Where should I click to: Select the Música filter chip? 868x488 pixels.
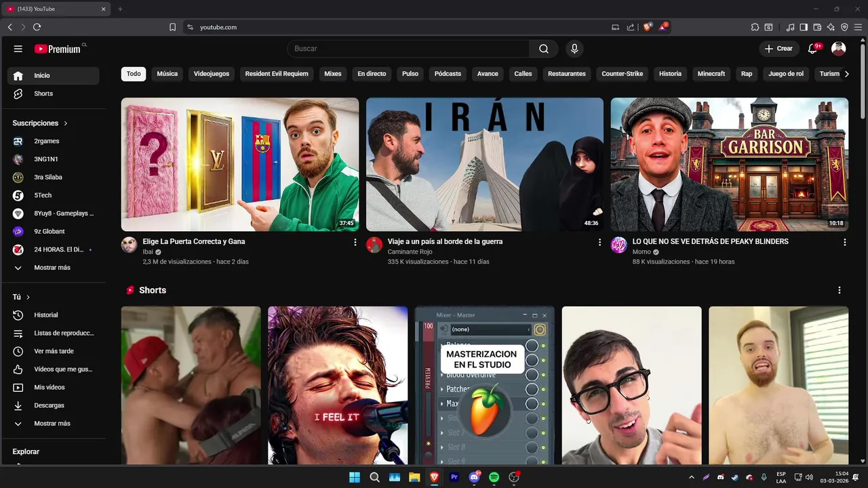(x=167, y=74)
